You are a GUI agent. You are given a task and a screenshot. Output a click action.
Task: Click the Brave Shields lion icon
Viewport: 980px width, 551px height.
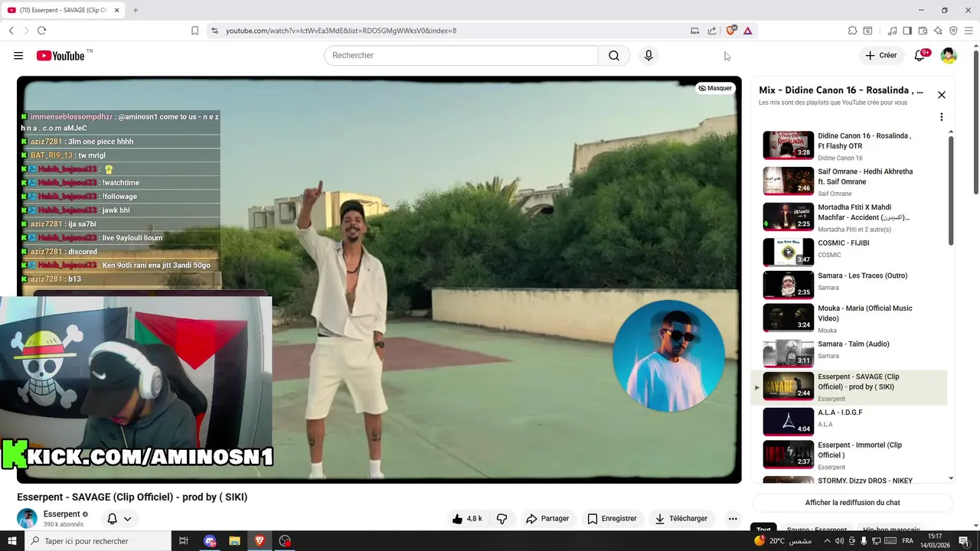[731, 31]
